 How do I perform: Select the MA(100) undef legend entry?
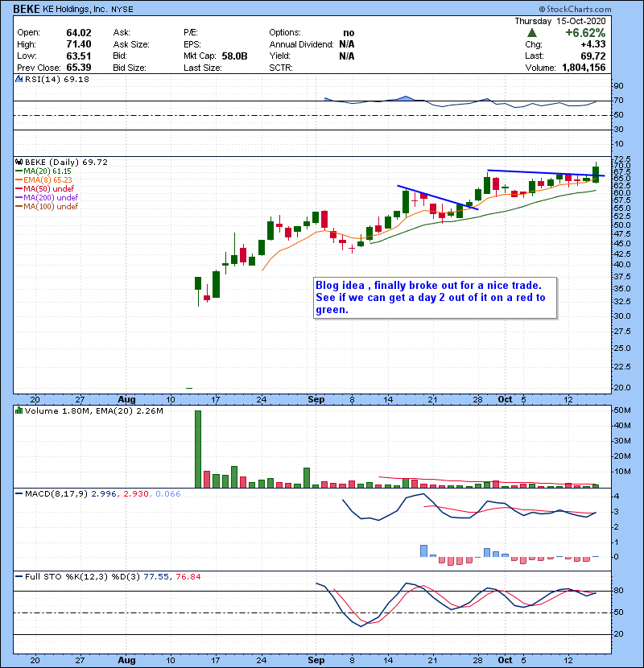(47, 207)
